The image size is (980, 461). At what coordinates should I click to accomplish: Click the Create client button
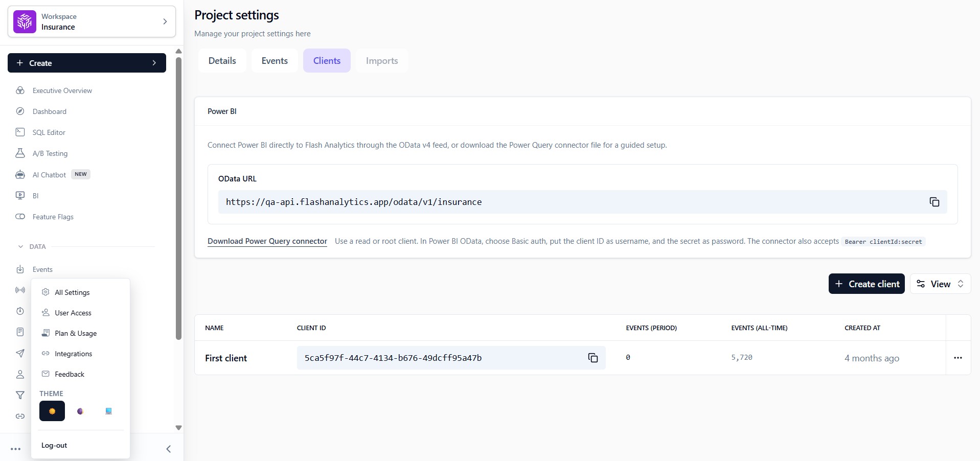click(x=867, y=284)
